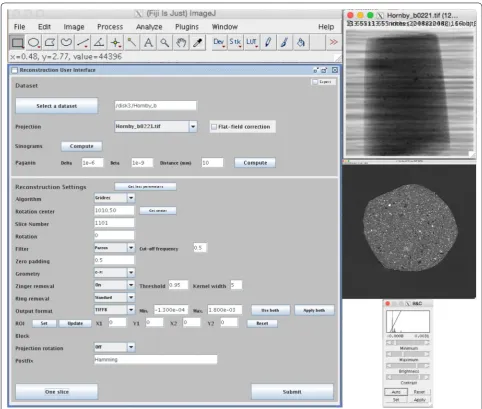Open the Zinger removal dropdown

[x=131, y=285]
